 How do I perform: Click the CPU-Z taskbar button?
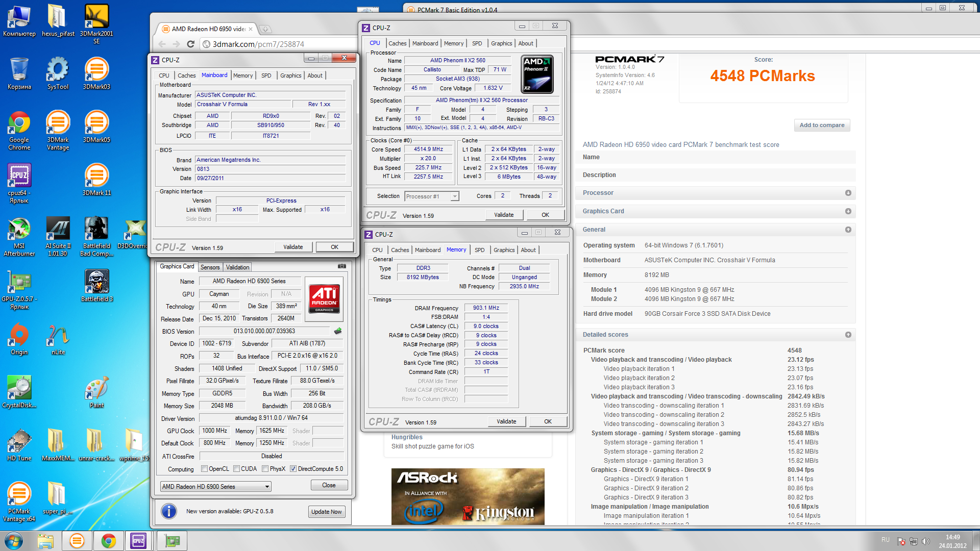click(138, 541)
